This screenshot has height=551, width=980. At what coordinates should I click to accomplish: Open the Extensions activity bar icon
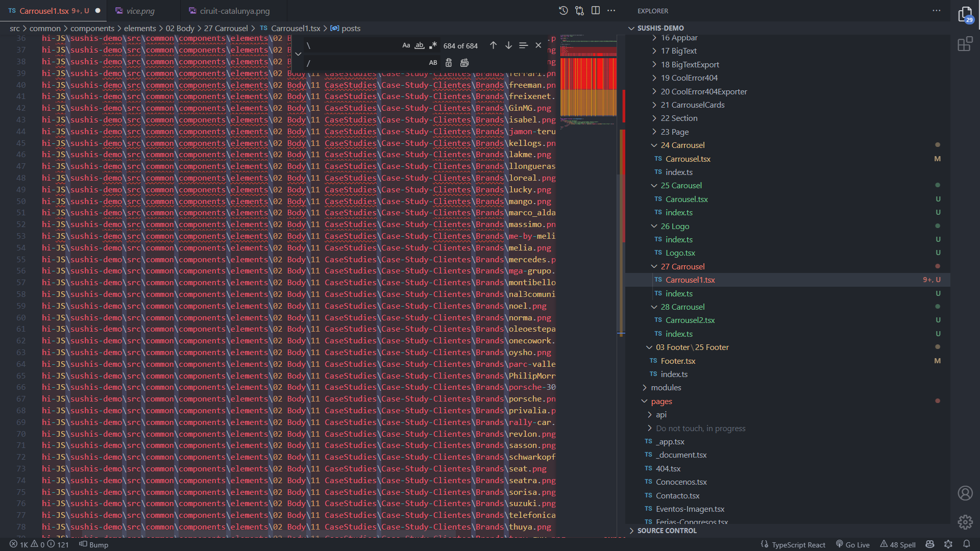click(965, 44)
